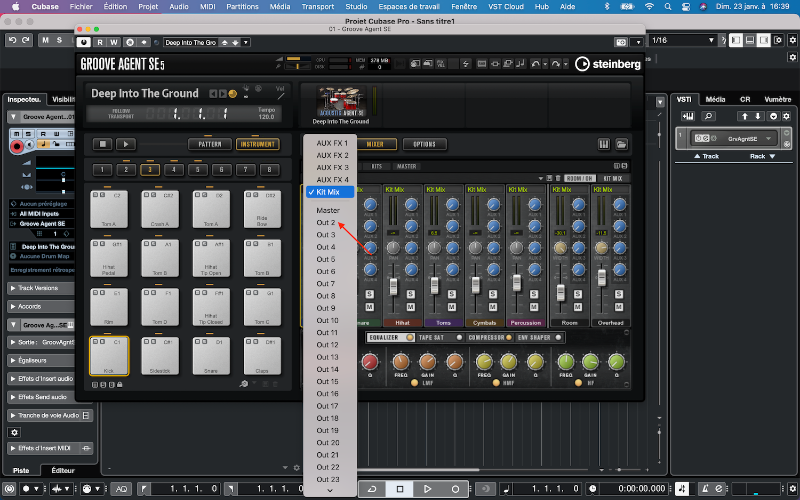Click the Groove Agent undo arrow
The image size is (800, 500).
point(535,64)
